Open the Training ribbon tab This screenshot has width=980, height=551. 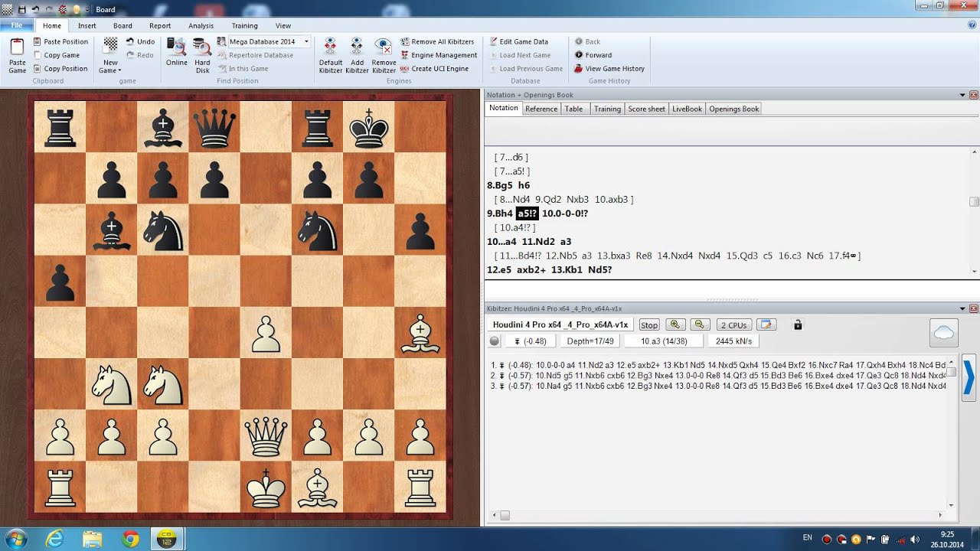pos(245,25)
